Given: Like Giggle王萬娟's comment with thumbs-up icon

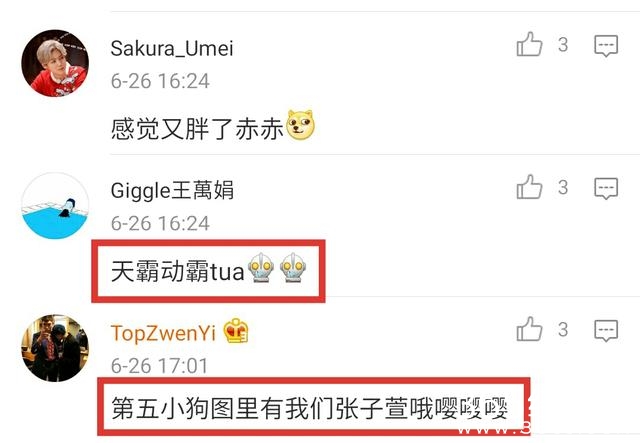Looking at the screenshot, I should tap(529, 187).
